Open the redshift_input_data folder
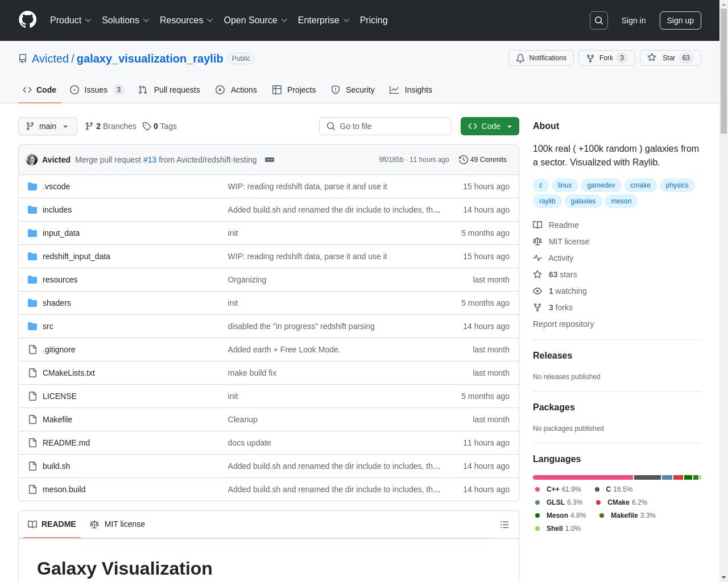This screenshot has width=728, height=582. pos(76,256)
